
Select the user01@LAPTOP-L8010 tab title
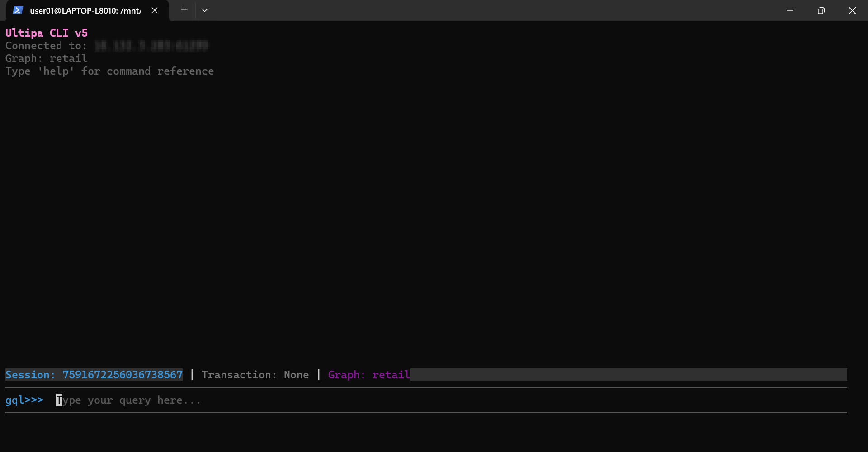pyautogui.click(x=85, y=11)
